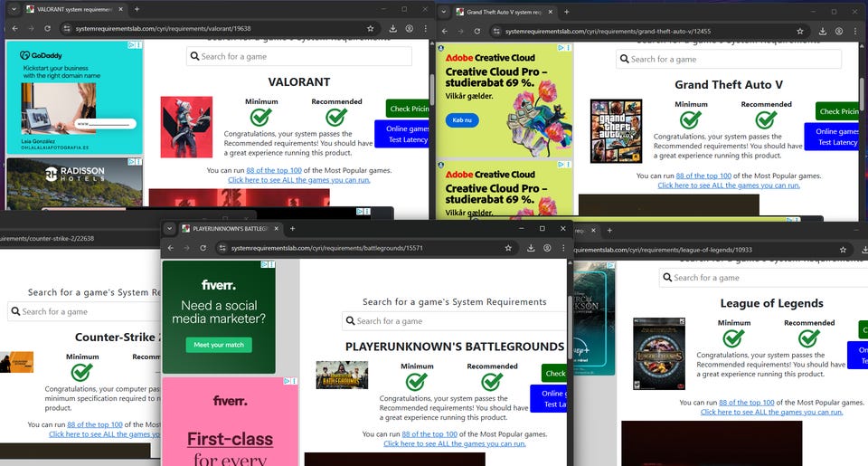View site information for VALORANT page
The height and width of the screenshot is (466, 868).
point(66,28)
